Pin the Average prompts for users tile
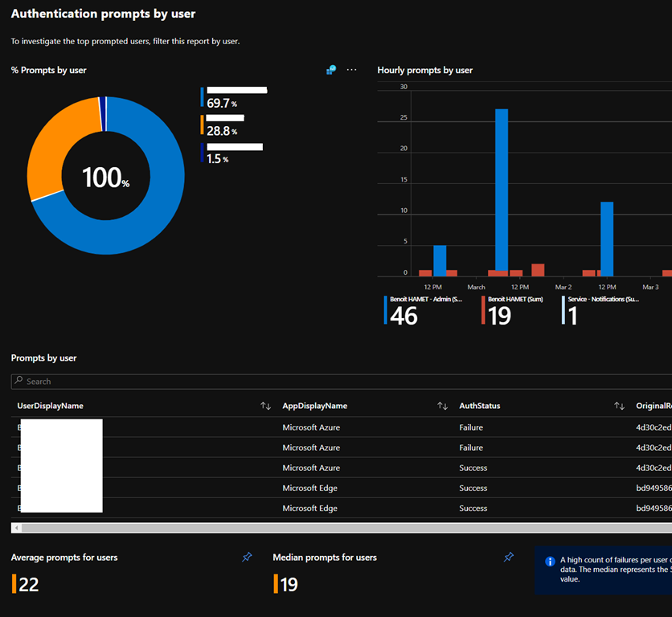The image size is (672, 617). coord(248,557)
